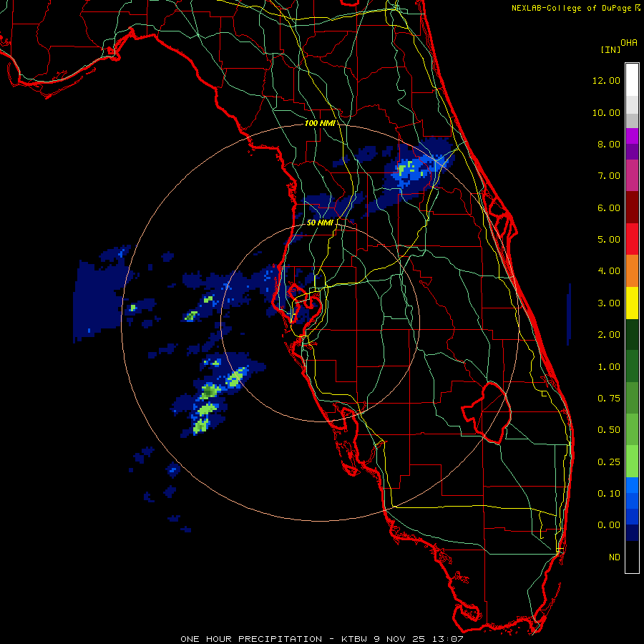
Task: Select the 1.00 legend value
Action: (609, 367)
